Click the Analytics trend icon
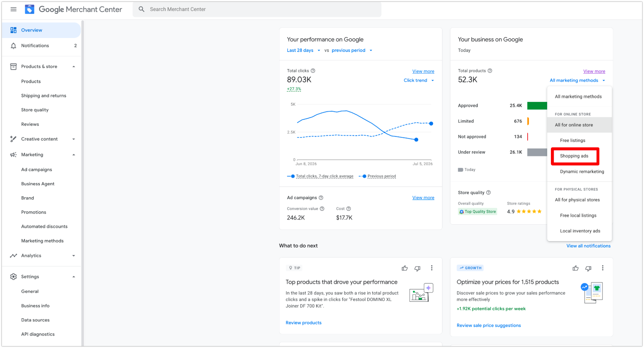 pos(13,256)
